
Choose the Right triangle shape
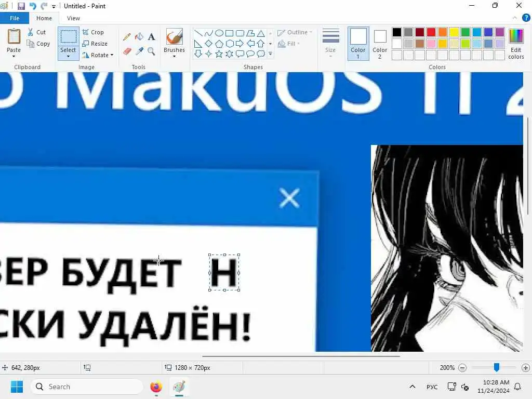click(x=198, y=44)
